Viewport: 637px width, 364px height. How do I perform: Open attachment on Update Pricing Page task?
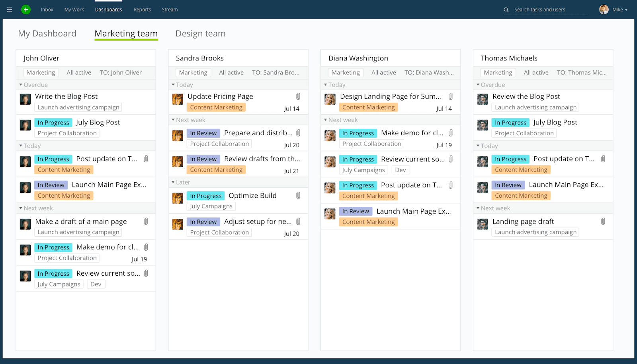click(298, 96)
